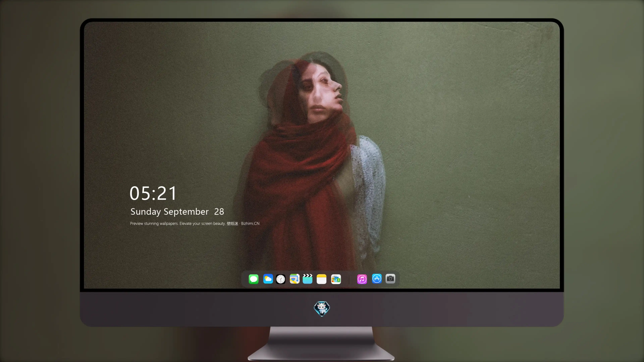The image size is (644, 362).
Task: Open the Clock app in the dock
Action: (281, 279)
